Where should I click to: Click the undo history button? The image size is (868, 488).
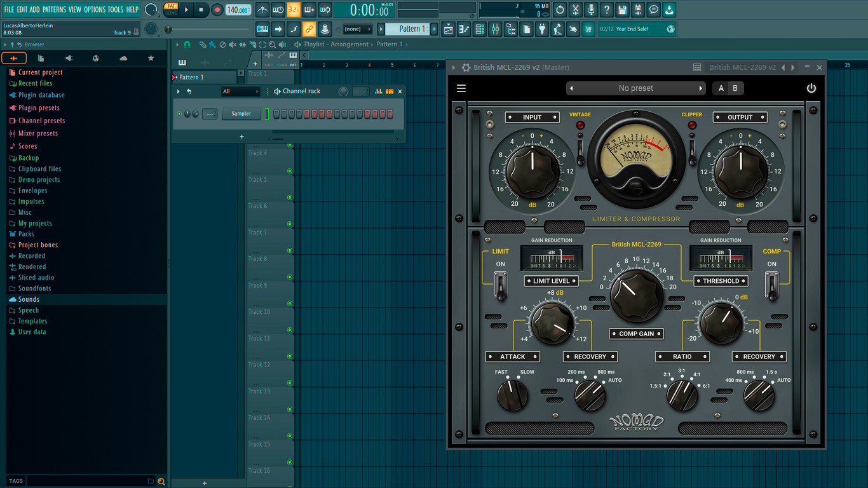click(560, 10)
